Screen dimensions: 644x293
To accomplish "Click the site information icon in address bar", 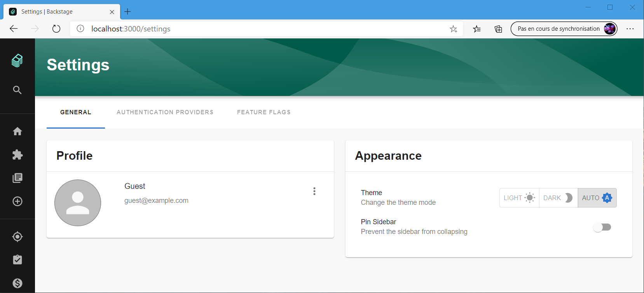I will click(80, 29).
